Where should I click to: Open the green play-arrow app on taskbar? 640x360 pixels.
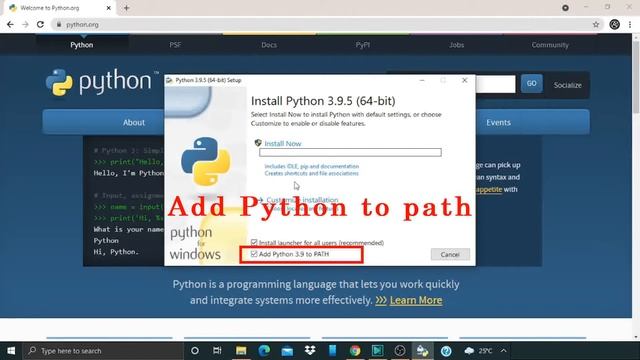(378, 351)
